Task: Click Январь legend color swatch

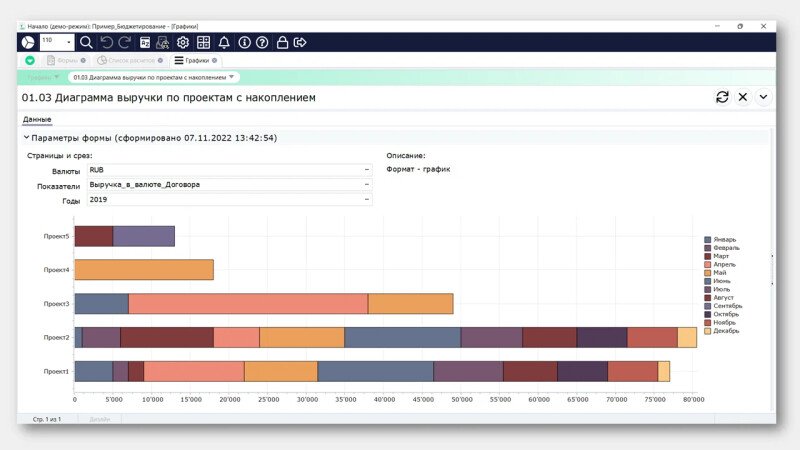Action: (x=708, y=239)
